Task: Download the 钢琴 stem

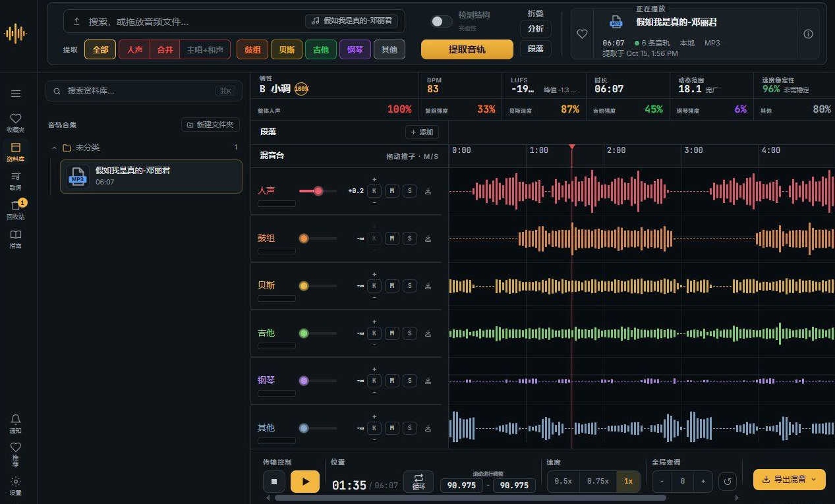Action: 428,381
